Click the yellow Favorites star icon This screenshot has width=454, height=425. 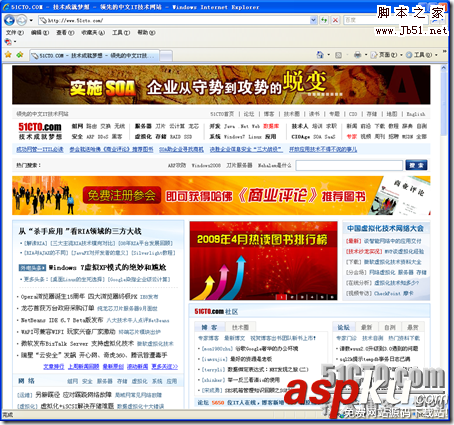coord(8,55)
